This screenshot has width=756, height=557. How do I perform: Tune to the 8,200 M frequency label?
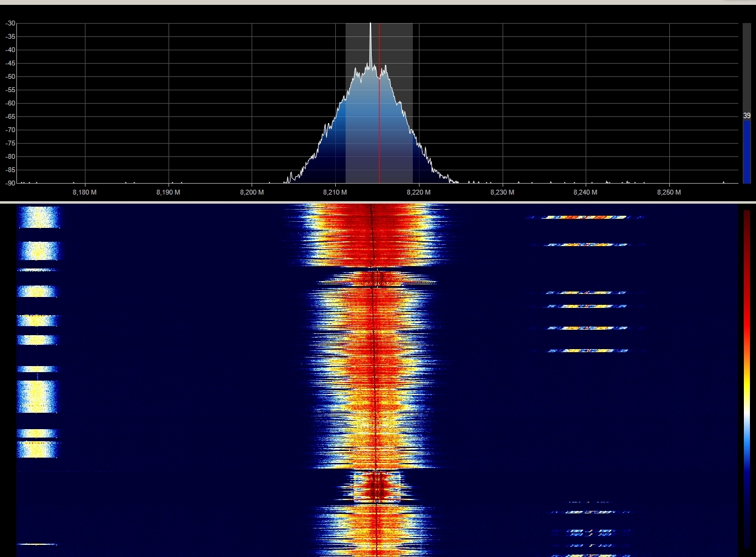(x=252, y=193)
